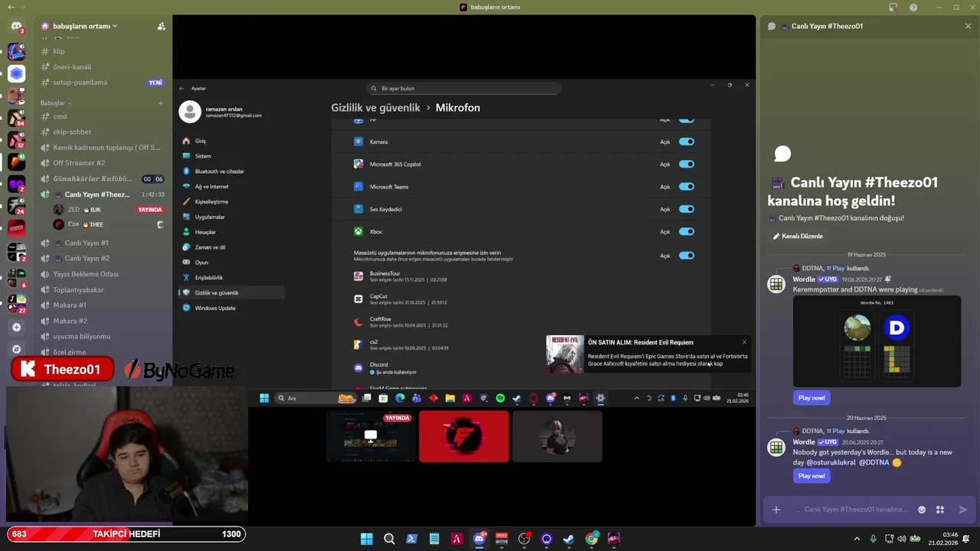Select Ağ ve internet in Settings
Image resolution: width=980 pixels, height=551 pixels.
click(231, 187)
